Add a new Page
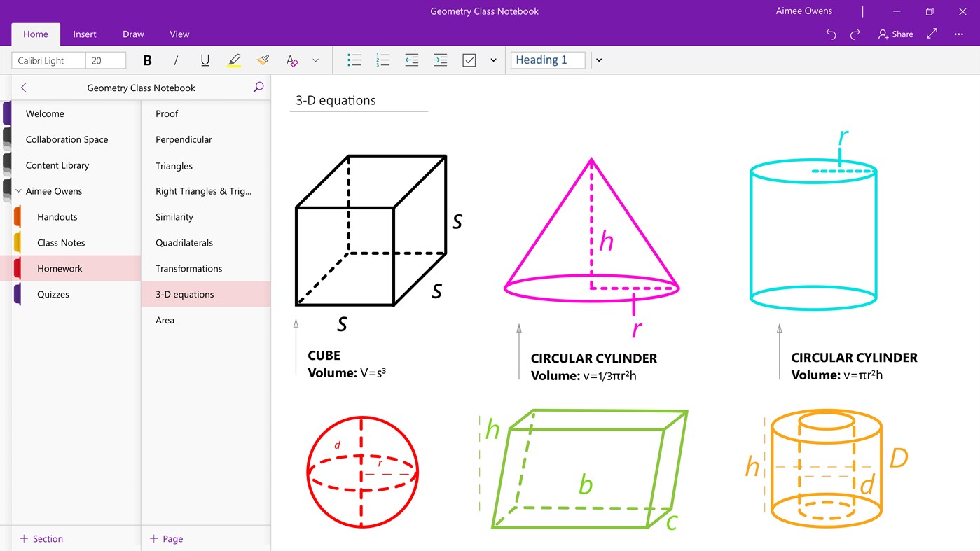The width and height of the screenshot is (980, 551). 166,538
